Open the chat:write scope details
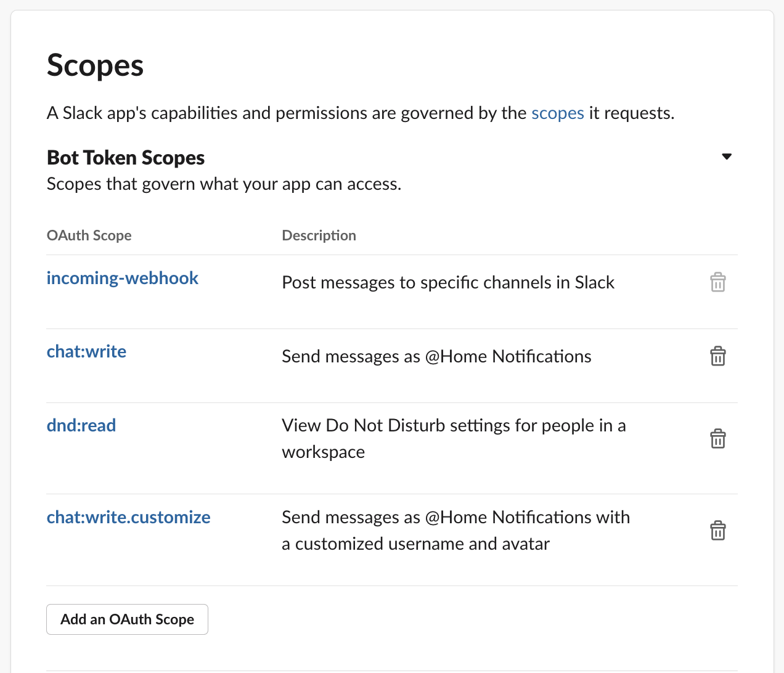784x673 pixels. pos(86,351)
